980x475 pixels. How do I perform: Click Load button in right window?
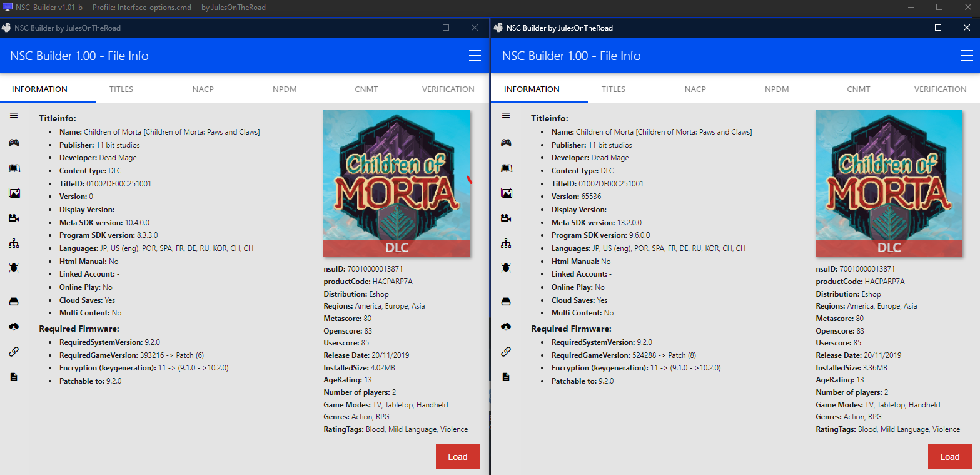[949, 457]
